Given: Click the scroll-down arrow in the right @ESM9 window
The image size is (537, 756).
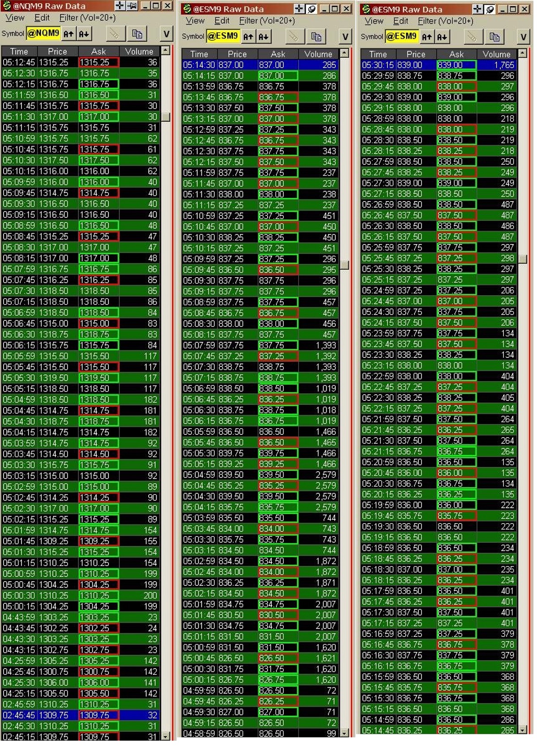Looking at the screenshot, I should pos(523,730).
